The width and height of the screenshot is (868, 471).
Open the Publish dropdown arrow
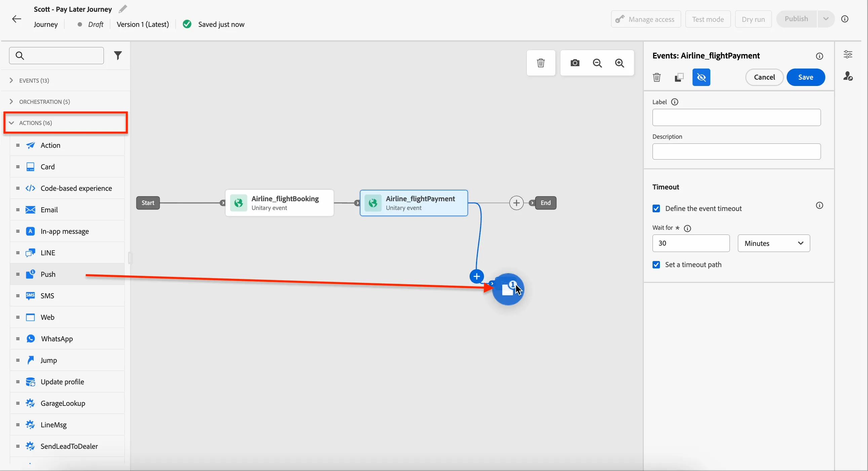click(826, 19)
